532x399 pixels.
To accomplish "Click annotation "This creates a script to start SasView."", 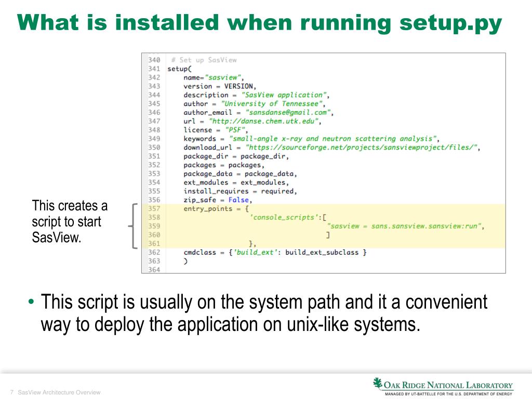I will point(70,221).
